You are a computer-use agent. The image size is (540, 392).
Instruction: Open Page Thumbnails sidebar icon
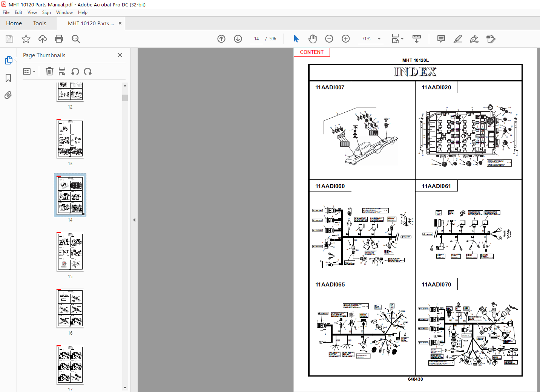[x=8, y=60]
